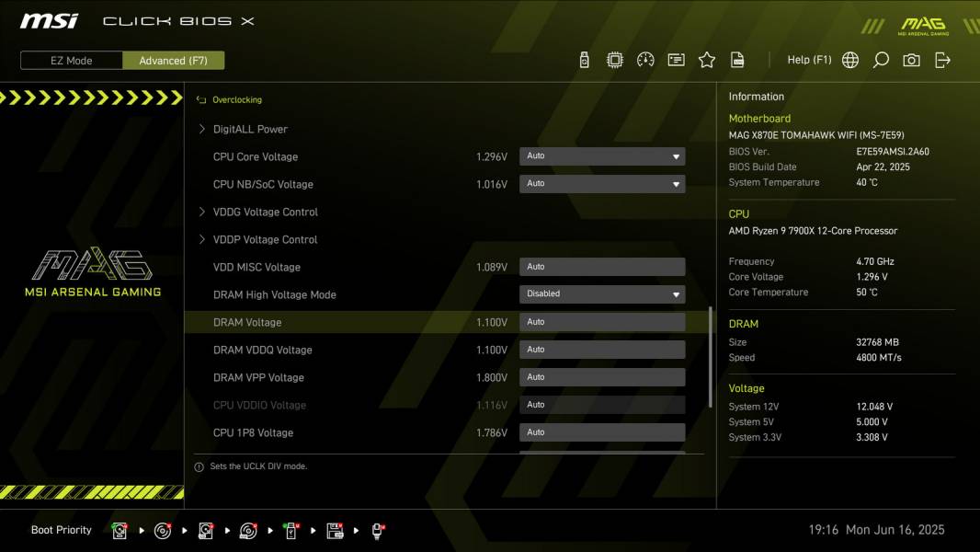Click the System 12V 12.048 V value
Viewport: 980px width, 552px height.
pyautogui.click(x=874, y=407)
